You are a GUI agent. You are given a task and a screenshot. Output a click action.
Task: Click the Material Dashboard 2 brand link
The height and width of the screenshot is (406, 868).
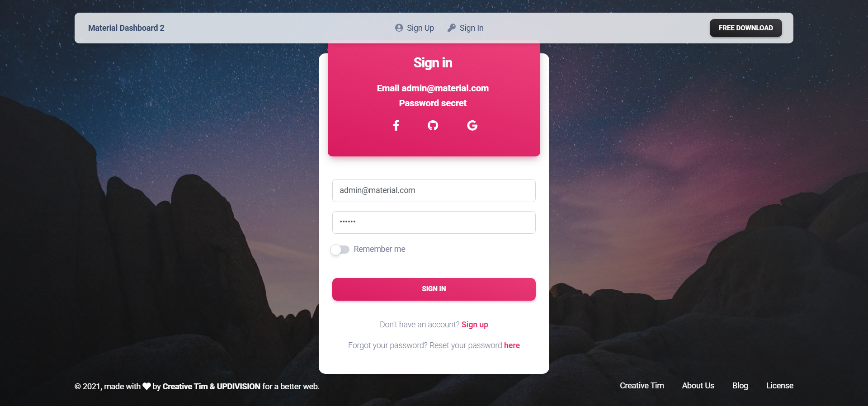coord(126,28)
